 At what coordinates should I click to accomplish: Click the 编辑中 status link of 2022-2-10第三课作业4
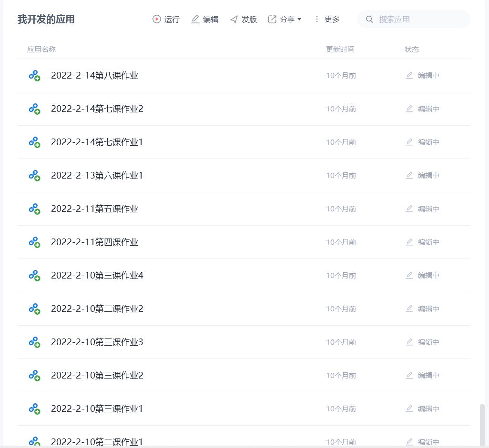pyautogui.click(x=428, y=275)
